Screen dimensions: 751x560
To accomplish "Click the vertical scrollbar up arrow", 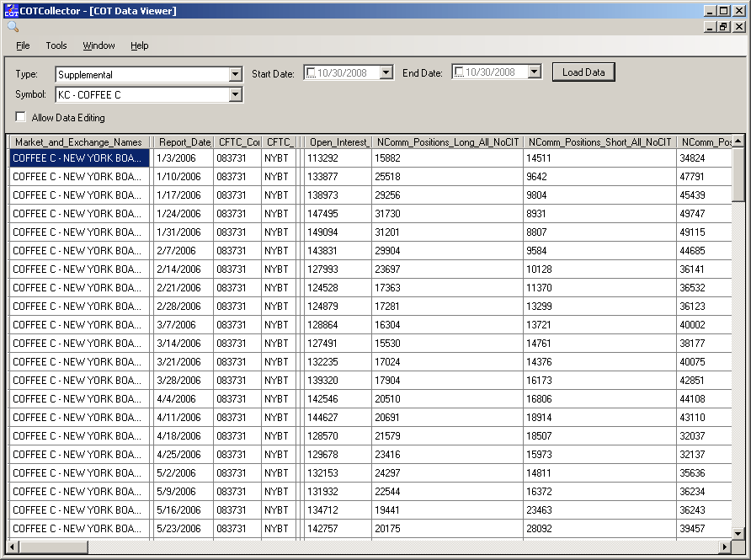I will coord(738,141).
